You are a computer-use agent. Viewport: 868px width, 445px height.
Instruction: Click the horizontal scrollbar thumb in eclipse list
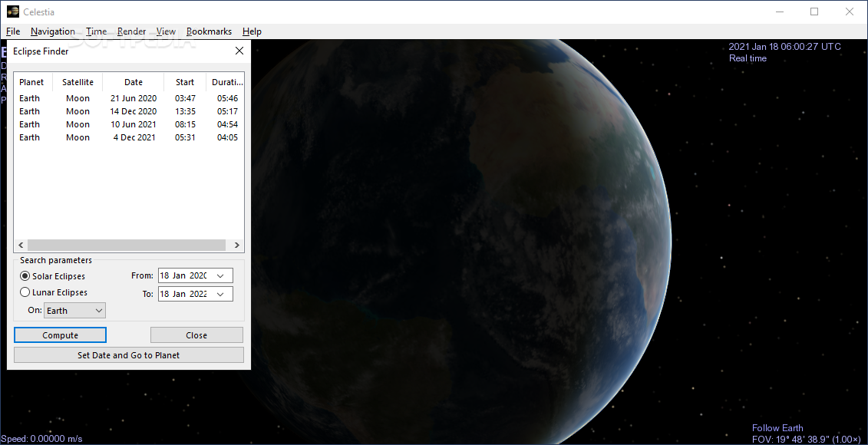coord(126,246)
